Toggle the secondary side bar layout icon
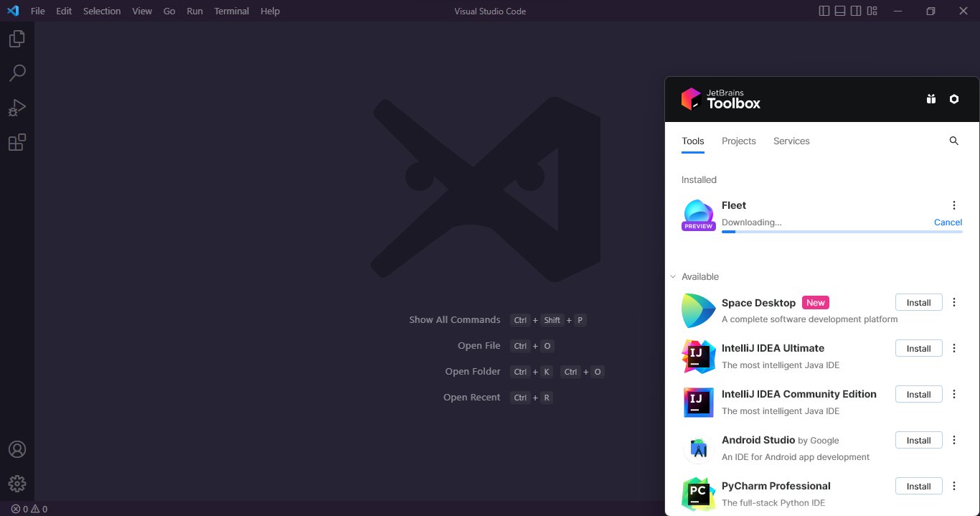This screenshot has height=516, width=980. (x=856, y=11)
